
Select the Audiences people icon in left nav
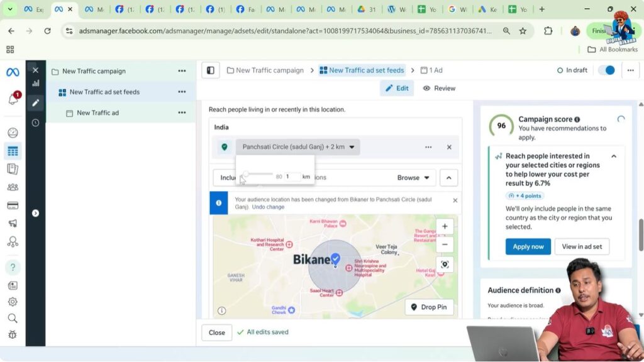pos(12,185)
